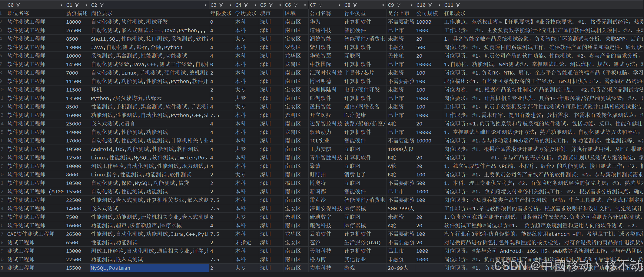644x277 pixels.
Task: Click the cell '20-99人'
Action: pos(398,268)
